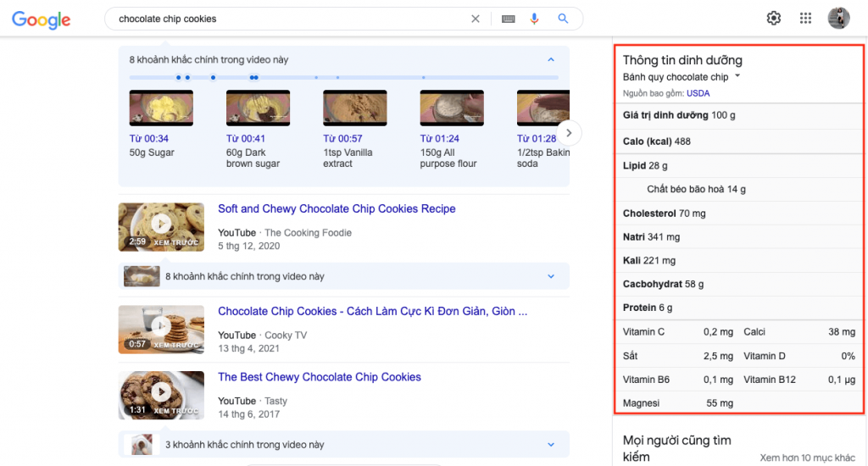Start voice search with microphone icon
This screenshot has height=466, width=868.
534,19
